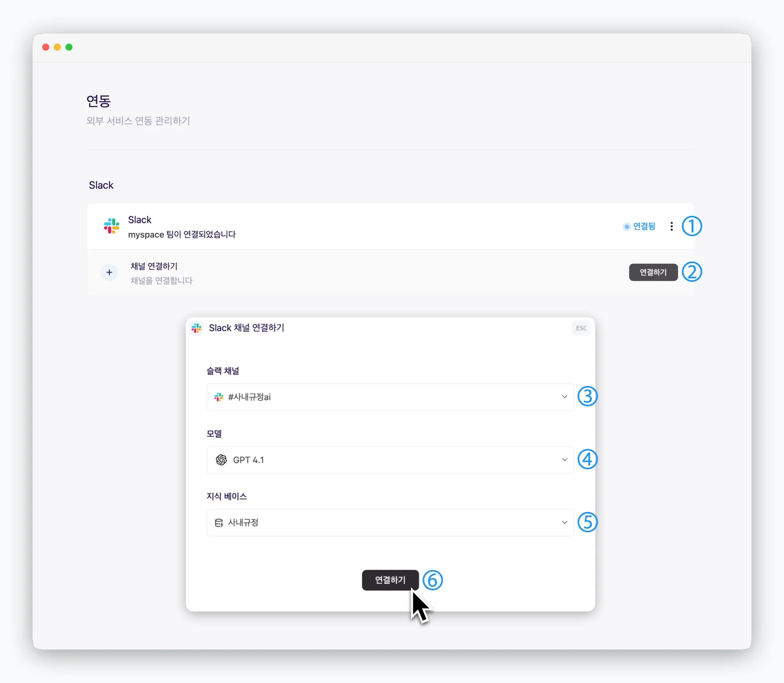This screenshot has height=683, width=784.
Task: Click the Slack section heading
Action: click(x=101, y=185)
